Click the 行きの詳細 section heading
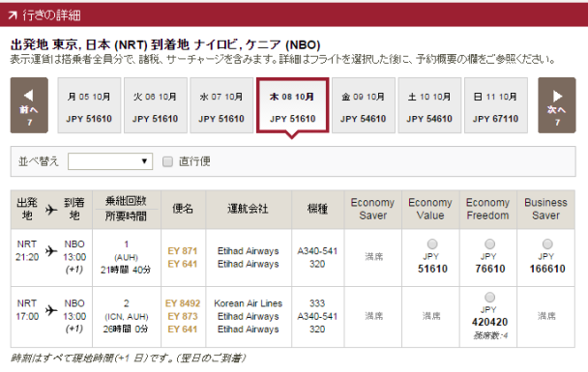Viewport: 588px width, 372px height. click(x=51, y=15)
